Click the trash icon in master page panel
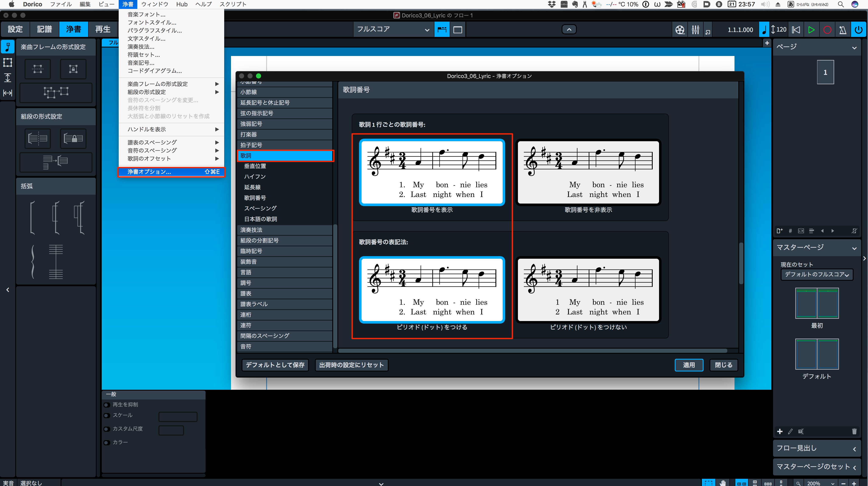The width and height of the screenshot is (868, 486). pyautogui.click(x=854, y=431)
